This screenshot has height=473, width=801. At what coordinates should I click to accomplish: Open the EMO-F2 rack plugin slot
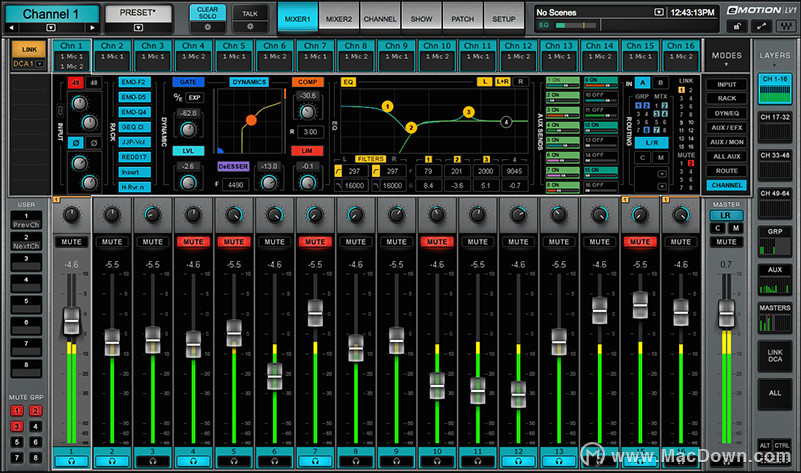coord(134,82)
